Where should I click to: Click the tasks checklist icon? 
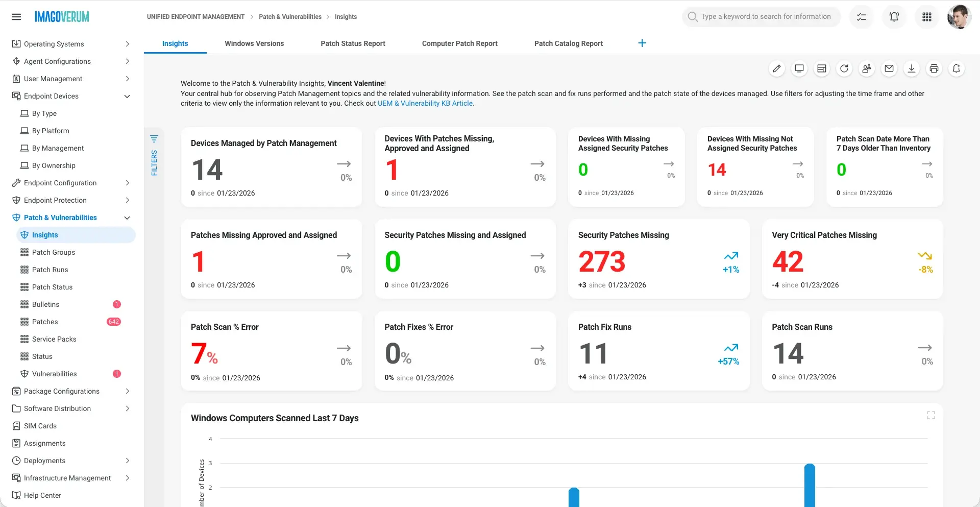[861, 16]
